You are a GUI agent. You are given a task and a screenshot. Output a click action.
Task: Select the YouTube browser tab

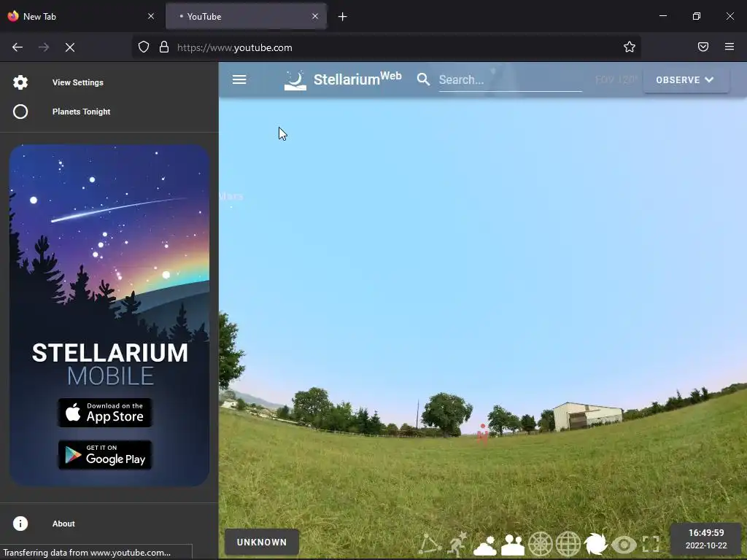[246, 16]
